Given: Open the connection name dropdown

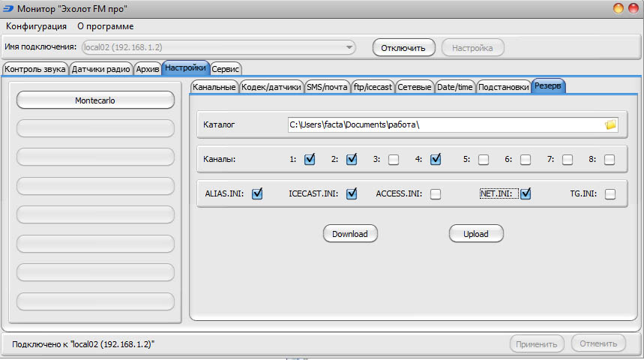Looking at the screenshot, I should (x=349, y=48).
